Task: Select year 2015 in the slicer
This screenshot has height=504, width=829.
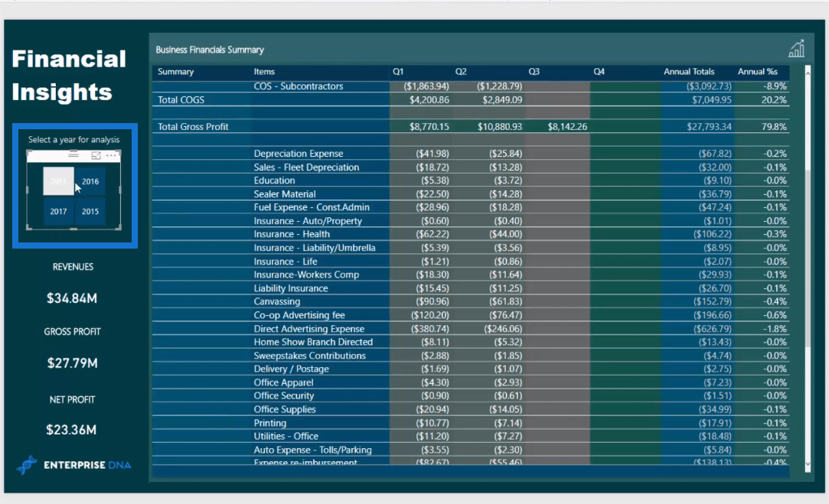Action: [x=90, y=211]
